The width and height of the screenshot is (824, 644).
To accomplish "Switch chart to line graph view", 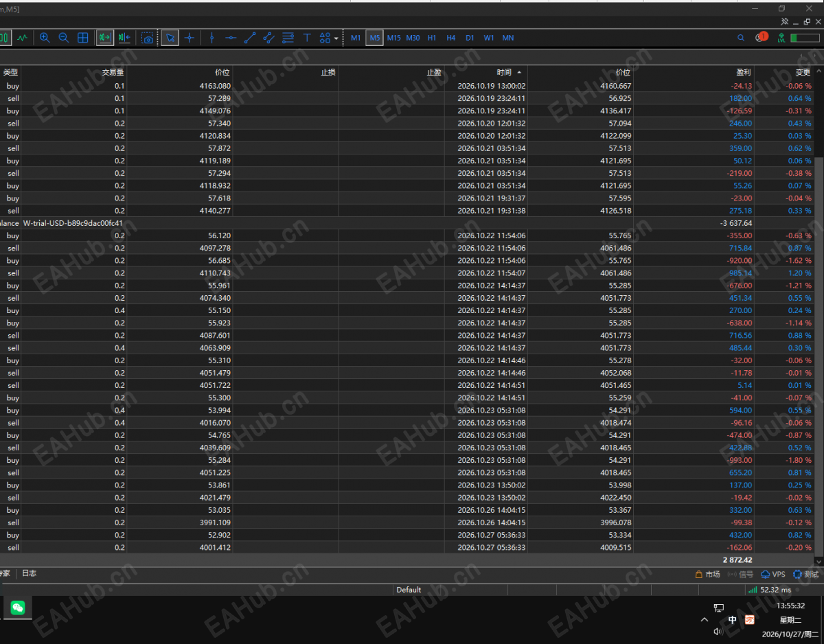I will tap(23, 38).
